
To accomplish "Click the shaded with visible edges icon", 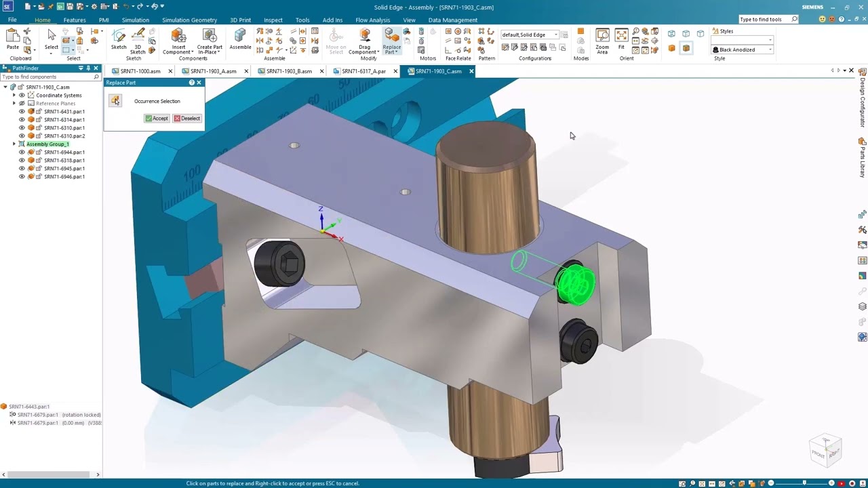I will [686, 48].
